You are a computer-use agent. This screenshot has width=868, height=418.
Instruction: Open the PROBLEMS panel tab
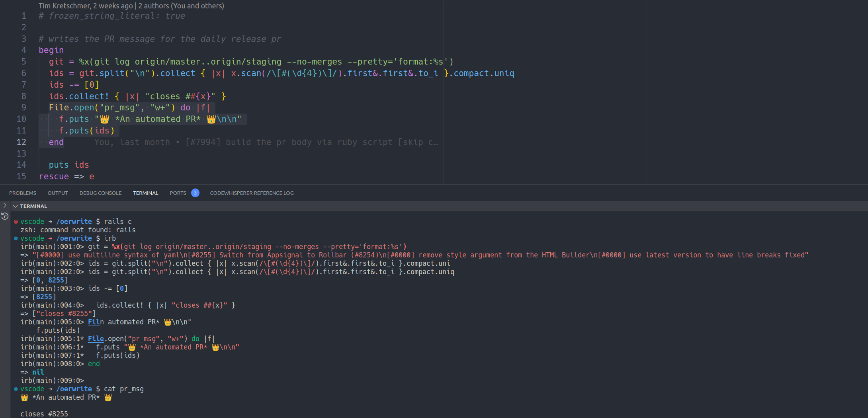pyautogui.click(x=23, y=193)
